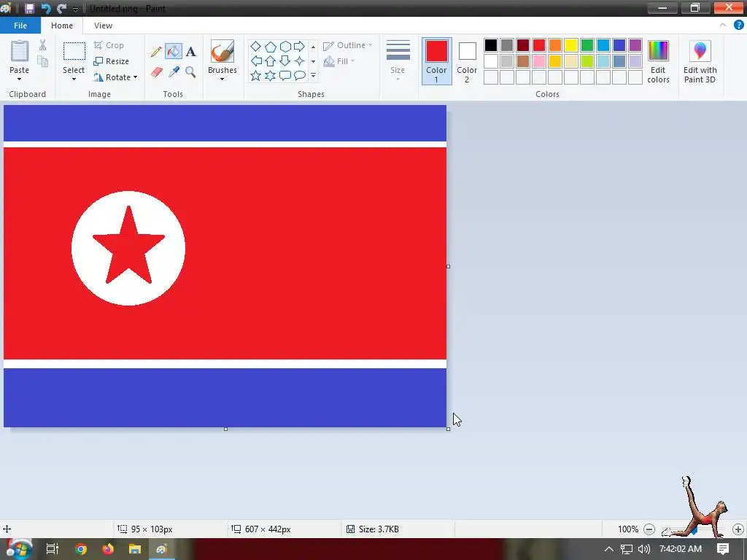Open Customize Quick Access Toolbar dropdown
Viewport: 747px width, 560px height.
[x=75, y=9]
